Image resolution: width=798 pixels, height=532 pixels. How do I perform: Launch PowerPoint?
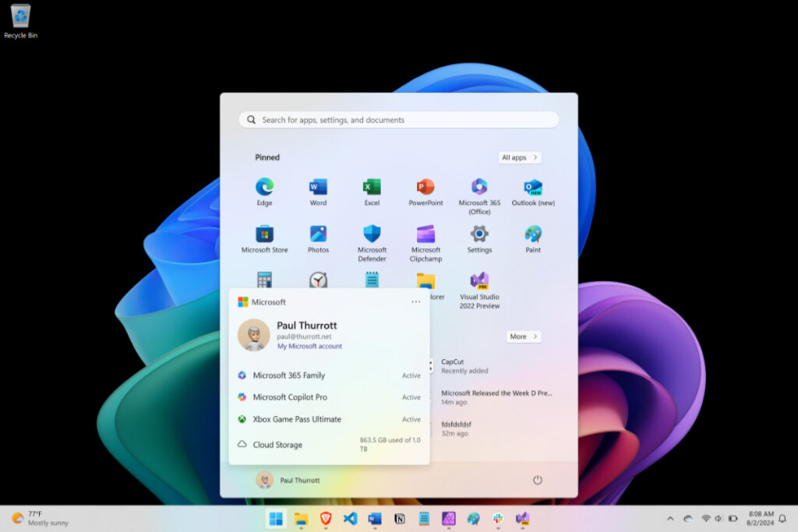pos(425,185)
